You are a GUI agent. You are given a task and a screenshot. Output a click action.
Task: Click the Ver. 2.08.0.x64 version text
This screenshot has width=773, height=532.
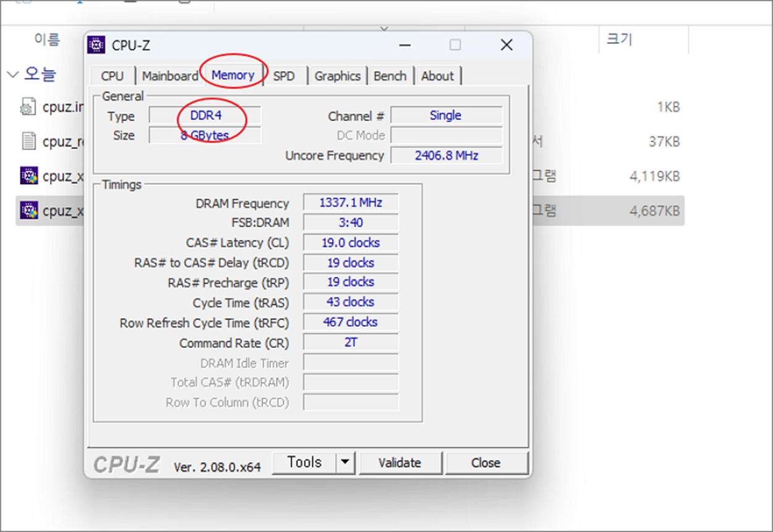217,467
